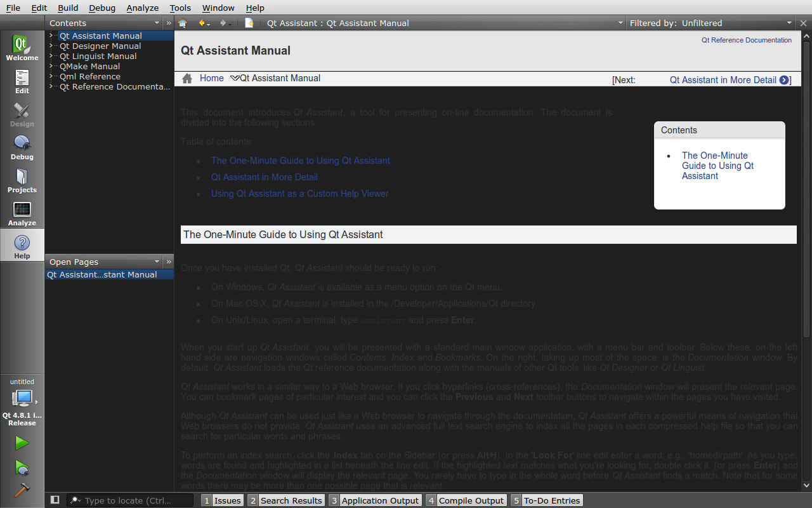Image resolution: width=812 pixels, height=508 pixels.
Task: Start debugging with the Run-with-bug icon
Action: [22, 467]
